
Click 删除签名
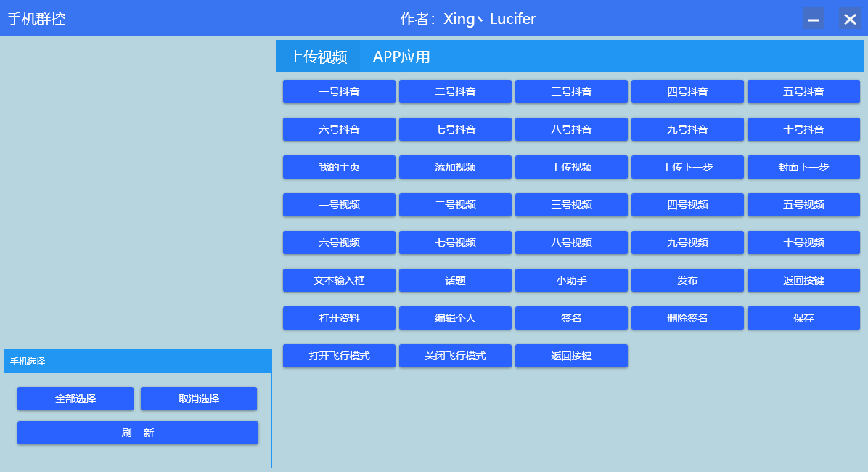(687, 318)
